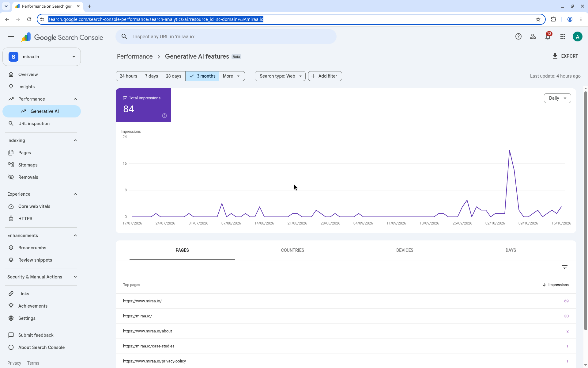Screen dimensions: 588x368
Task: Open users and permissions icon
Action: pyautogui.click(x=533, y=36)
